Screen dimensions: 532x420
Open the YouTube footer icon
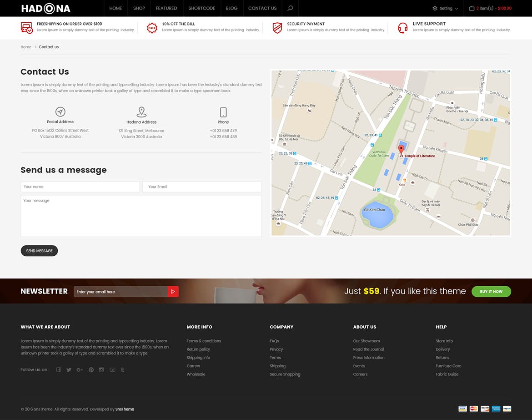coord(112,370)
